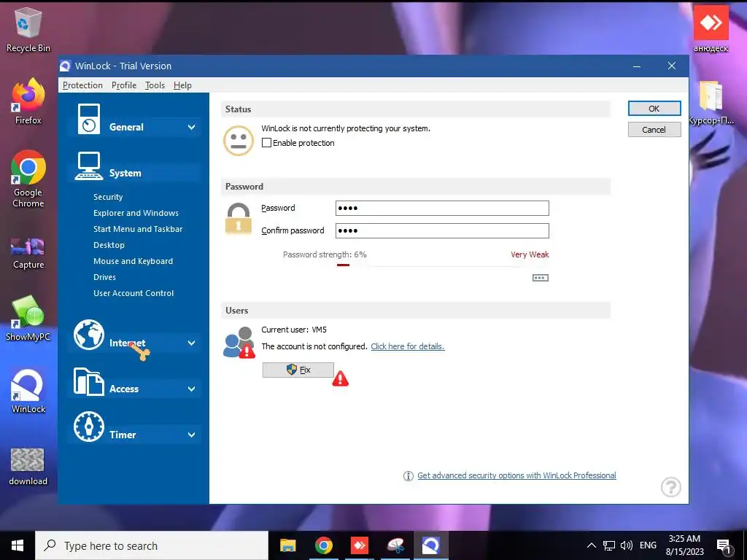Open AnyDesk from the taskbar
The height and width of the screenshot is (560, 747).
(x=359, y=545)
